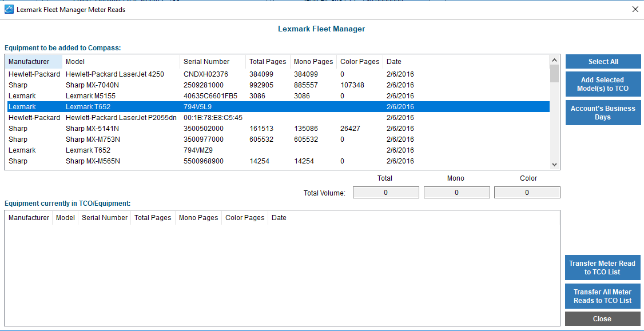Click Transfer All Meter Reads to TCO List
Viewport: 644px width, 331px height.
coord(602,296)
